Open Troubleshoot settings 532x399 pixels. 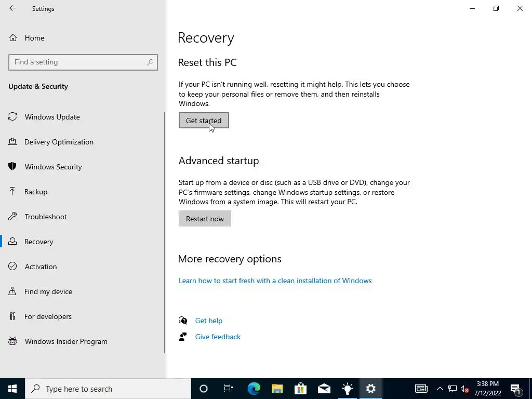46,217
